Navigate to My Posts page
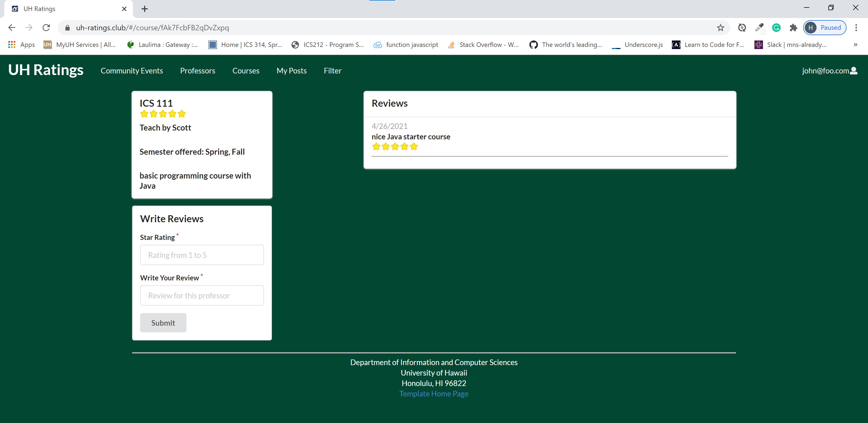 291,71
